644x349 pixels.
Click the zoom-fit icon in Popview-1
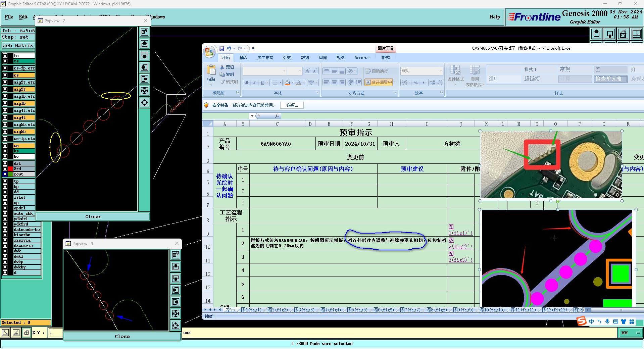point(176,313)
